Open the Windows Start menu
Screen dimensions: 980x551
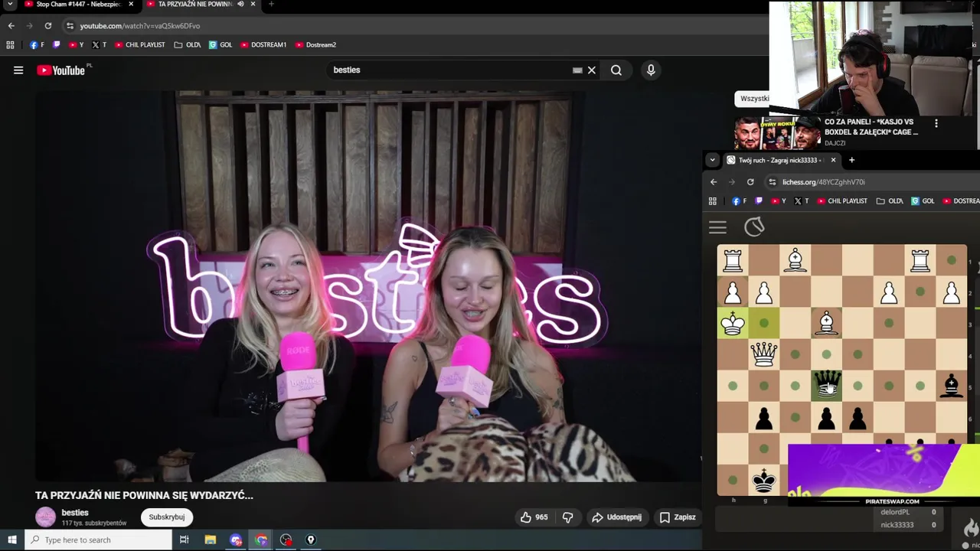(x=11, y=540)
